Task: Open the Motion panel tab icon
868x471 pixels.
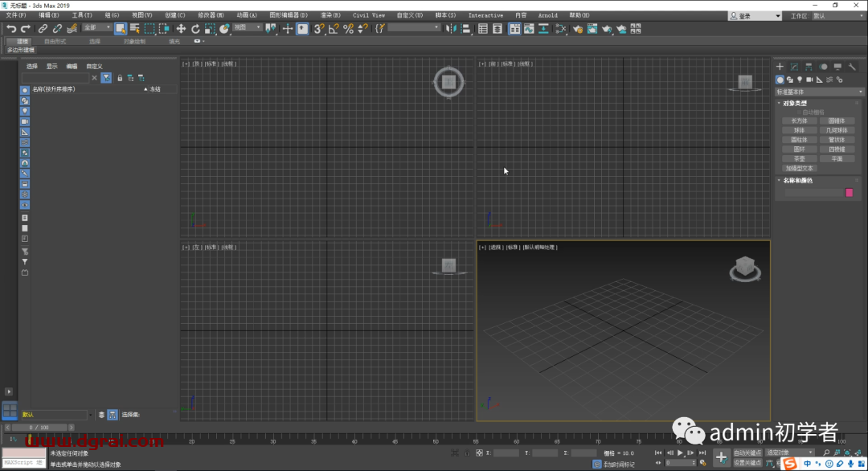Action: 823,67
